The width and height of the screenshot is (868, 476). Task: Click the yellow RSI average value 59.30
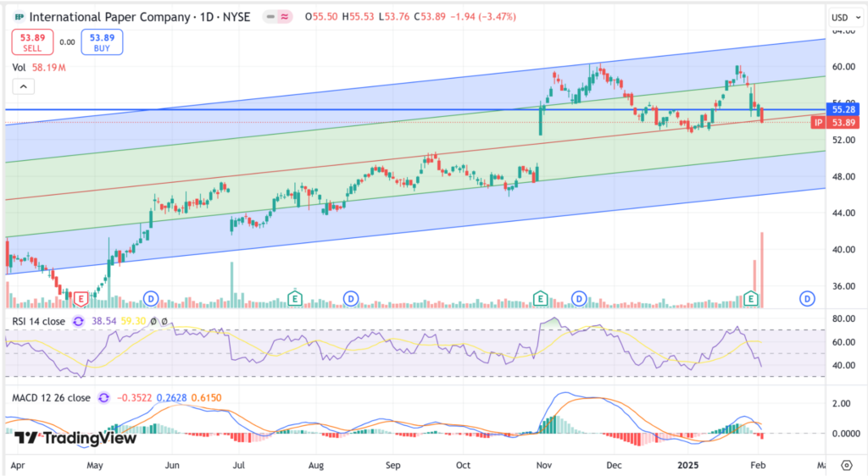[133, 321]
